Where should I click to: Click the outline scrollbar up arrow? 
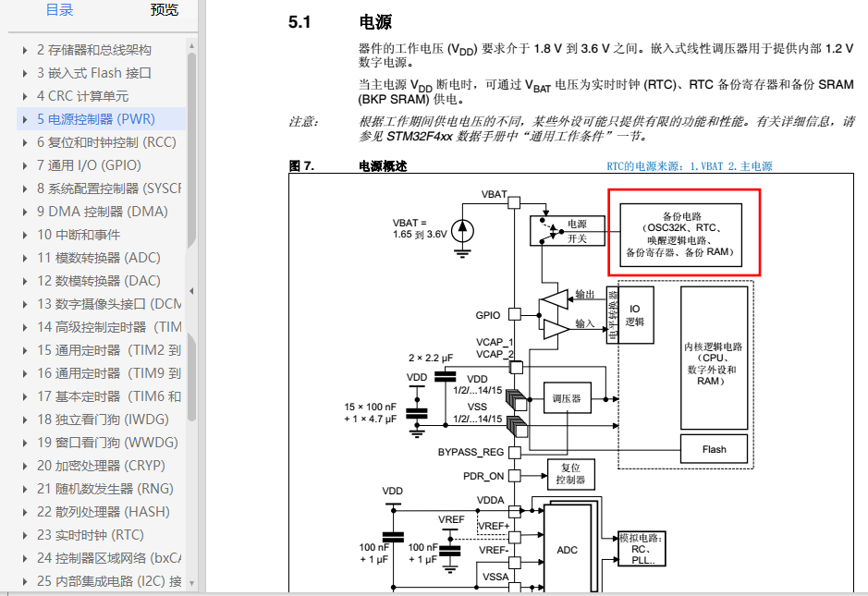pyautogui.click(x=191, y=46)
